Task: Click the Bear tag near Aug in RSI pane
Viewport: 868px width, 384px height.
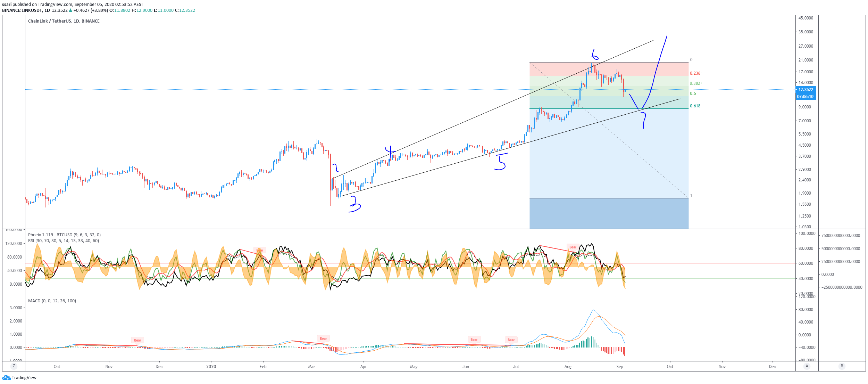Action: [573, 247]
